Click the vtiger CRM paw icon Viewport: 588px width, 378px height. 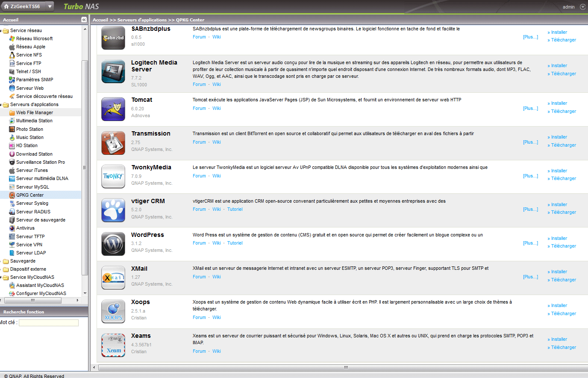click(x=113, y=210)
